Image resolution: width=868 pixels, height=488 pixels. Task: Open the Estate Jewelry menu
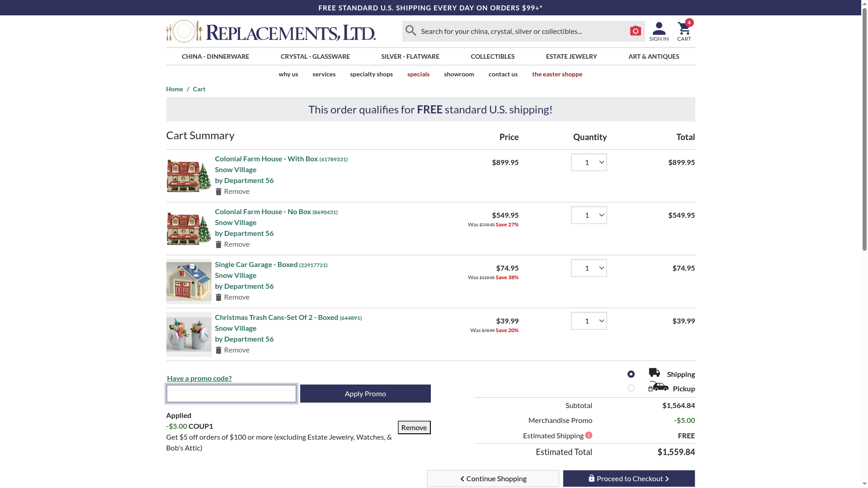(x=571, y=56)
